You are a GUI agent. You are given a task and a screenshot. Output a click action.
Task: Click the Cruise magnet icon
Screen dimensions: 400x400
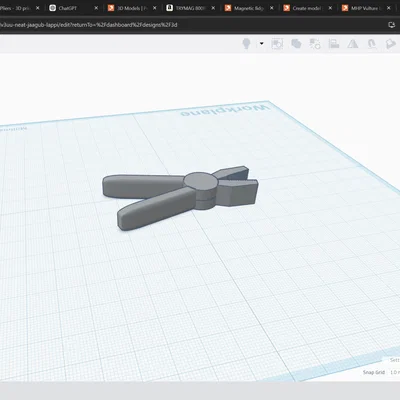(372, 44)
